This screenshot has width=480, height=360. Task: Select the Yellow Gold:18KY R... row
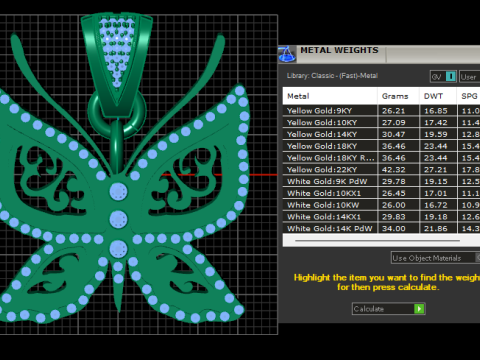[x=381, y=158]
